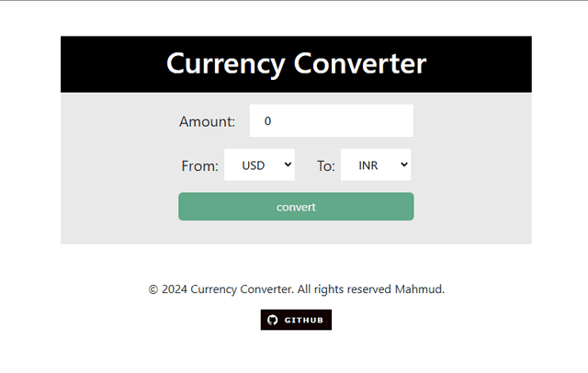Open the GitHub badge link
Screen dimensions: 588x373
(x=296, y=320)
